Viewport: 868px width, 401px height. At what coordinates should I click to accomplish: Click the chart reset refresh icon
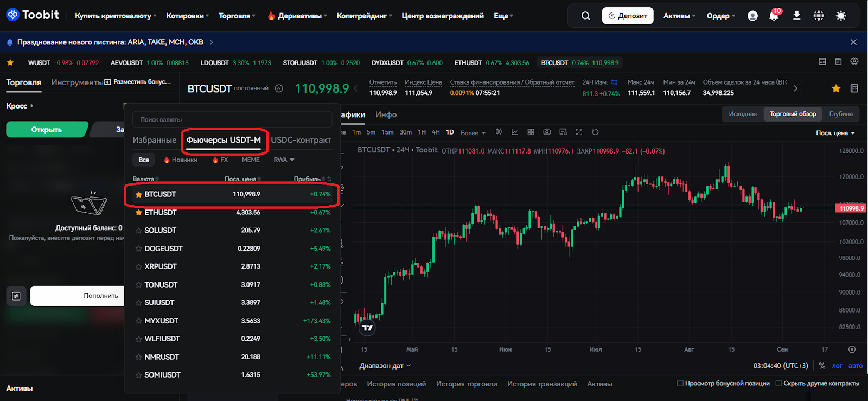pyautogui.click(x=595, y=132)
